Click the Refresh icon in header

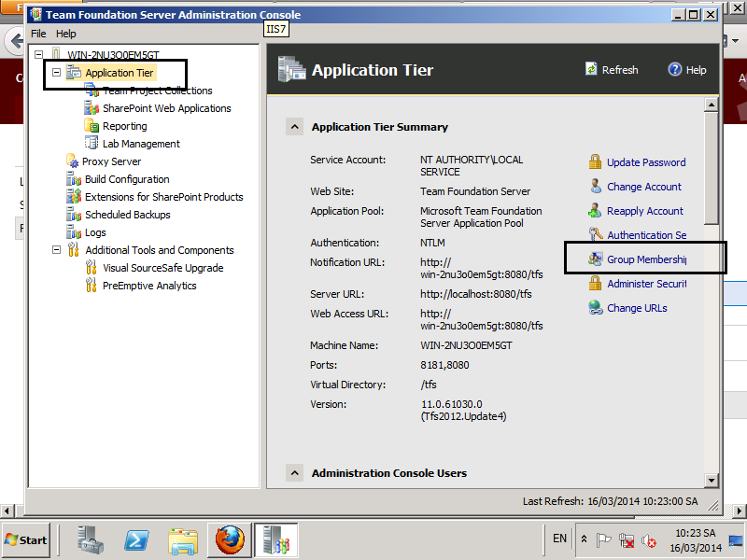click(x=591, y=69)
